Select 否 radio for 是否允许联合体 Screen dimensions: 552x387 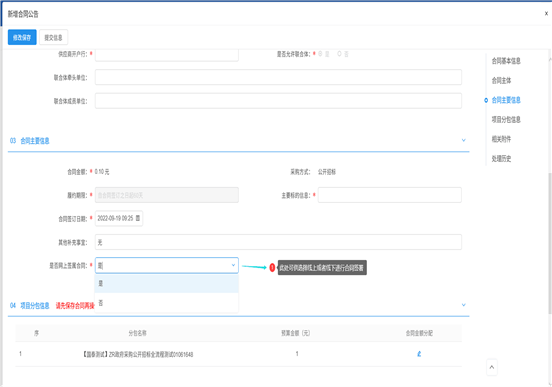click(x=339, y=54)
